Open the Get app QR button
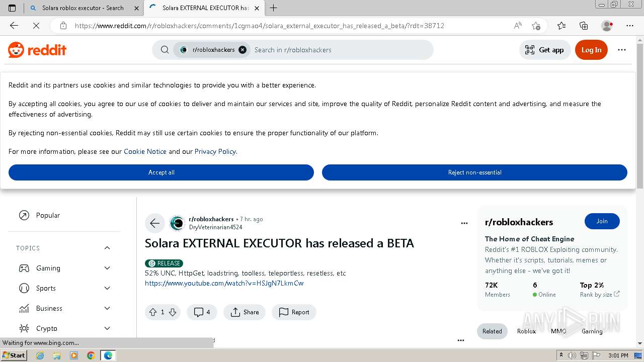Screen dimensions: 644x362 [544, 50]
